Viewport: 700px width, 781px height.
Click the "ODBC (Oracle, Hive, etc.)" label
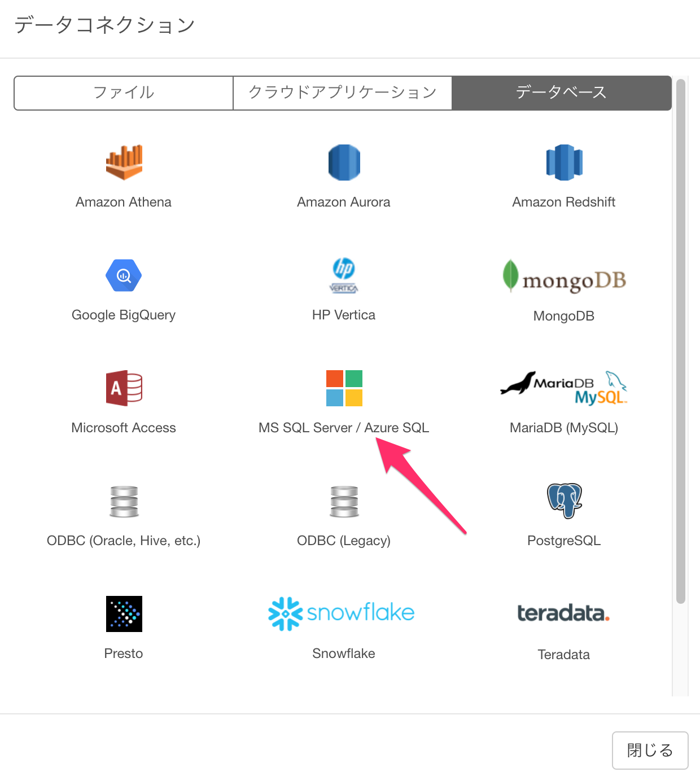tap(124, 541)
